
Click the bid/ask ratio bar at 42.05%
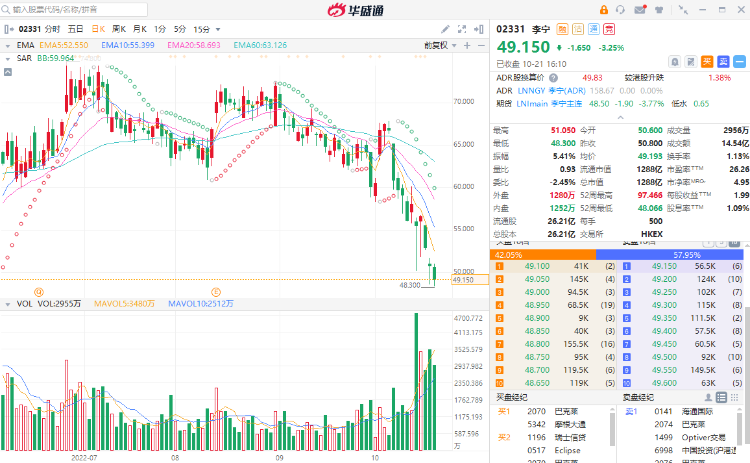pos(546,254)
